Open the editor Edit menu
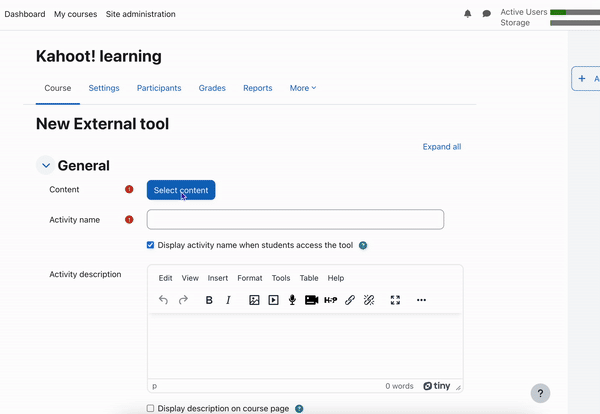The height and width of the screenshot is (414, 600). 165,278
